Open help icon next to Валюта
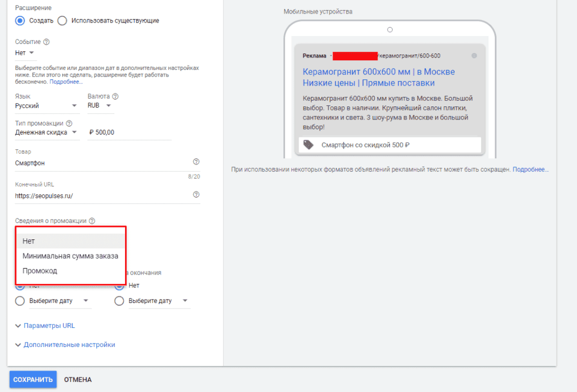 coord(115,96)
